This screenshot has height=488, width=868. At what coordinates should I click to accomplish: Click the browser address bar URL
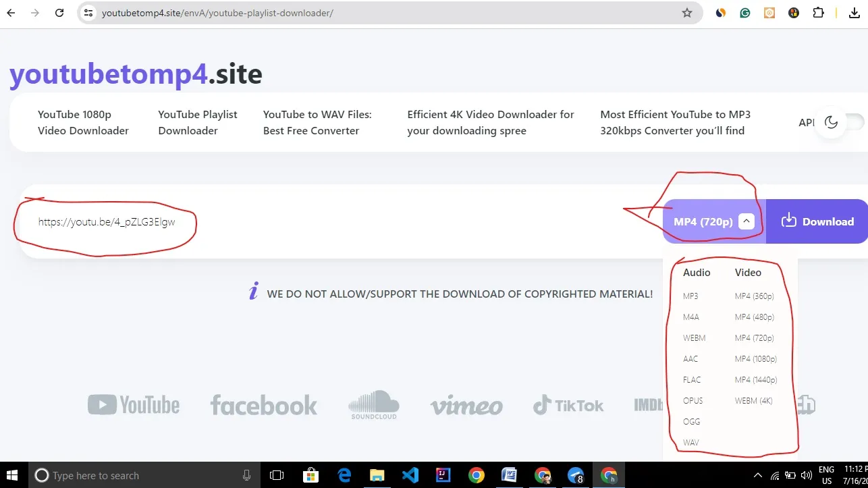click(217, 13)
